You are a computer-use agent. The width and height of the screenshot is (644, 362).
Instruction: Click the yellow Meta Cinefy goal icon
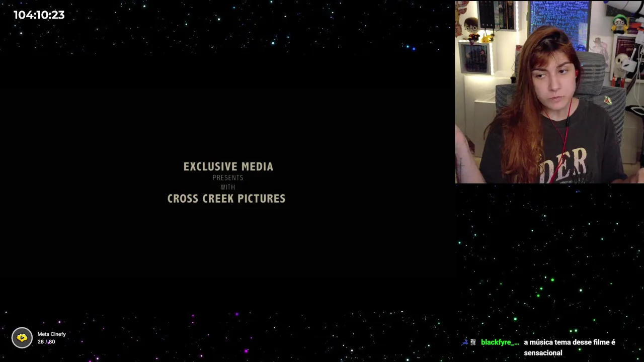[22, 338]
